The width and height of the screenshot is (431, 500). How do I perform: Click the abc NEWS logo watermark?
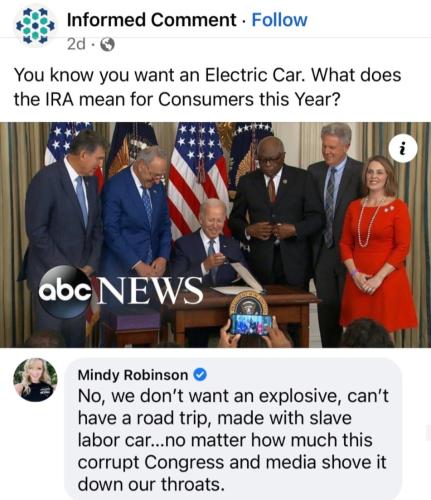pyautogui.click(x=121, y=291)
